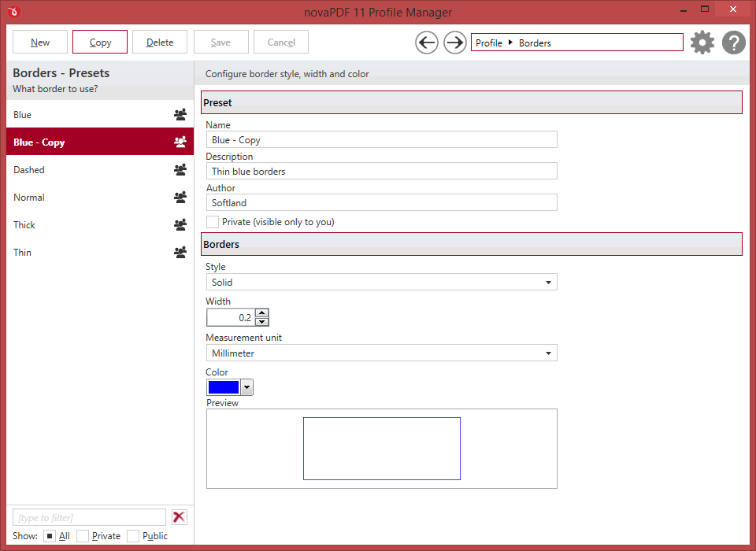Open the Style dropdown showing Solid
This screenshot has height=551, width=756.
point(381,282)
